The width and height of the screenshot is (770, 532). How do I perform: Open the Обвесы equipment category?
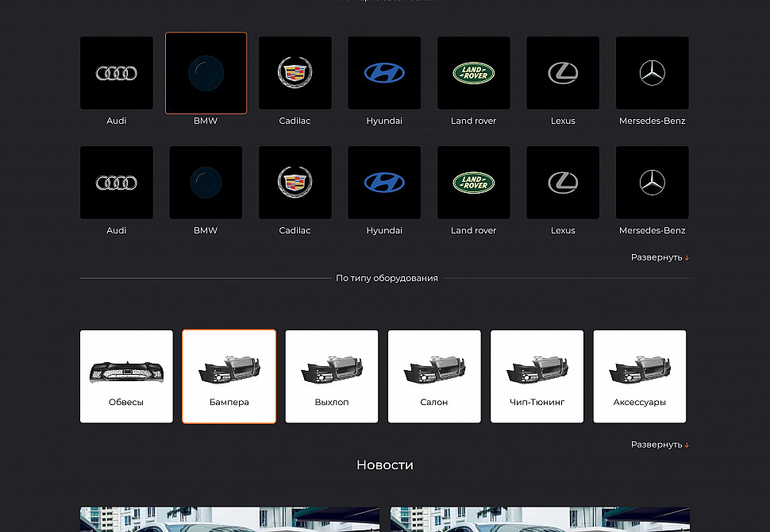tap(126, 376)
